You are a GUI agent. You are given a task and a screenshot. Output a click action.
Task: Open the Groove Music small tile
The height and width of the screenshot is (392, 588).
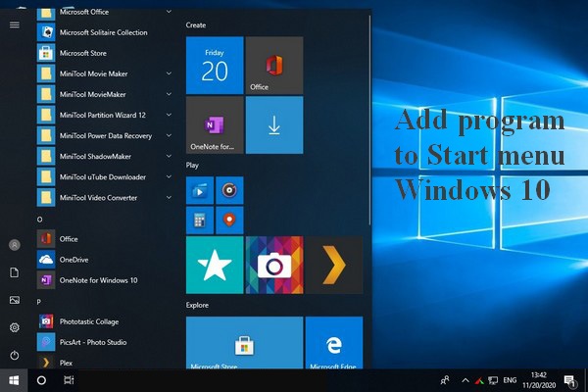click(229, 190)
